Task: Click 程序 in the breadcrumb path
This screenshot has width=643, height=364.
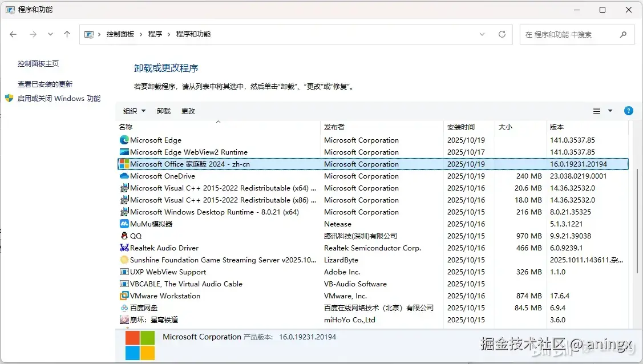Action: pos(155,34)
